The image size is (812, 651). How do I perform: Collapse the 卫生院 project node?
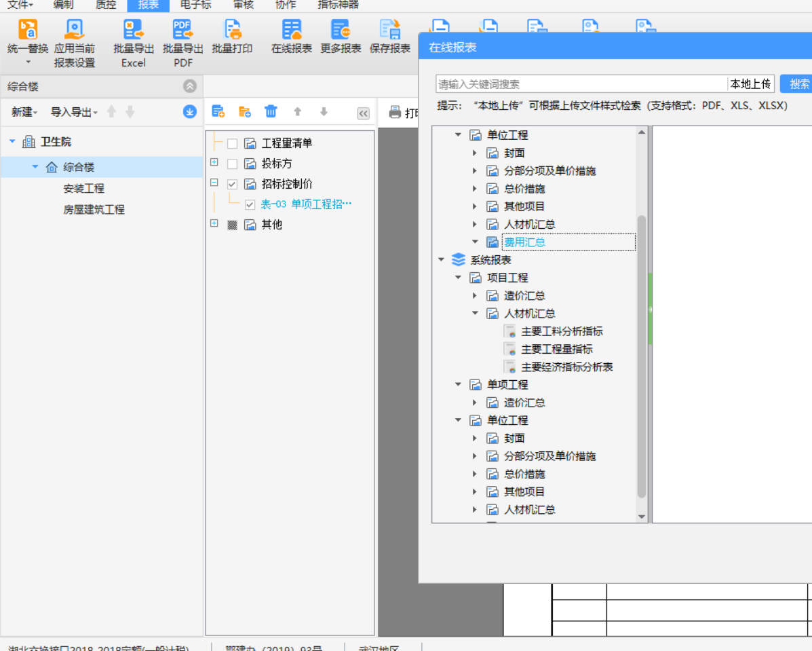(x=12, y=141)
